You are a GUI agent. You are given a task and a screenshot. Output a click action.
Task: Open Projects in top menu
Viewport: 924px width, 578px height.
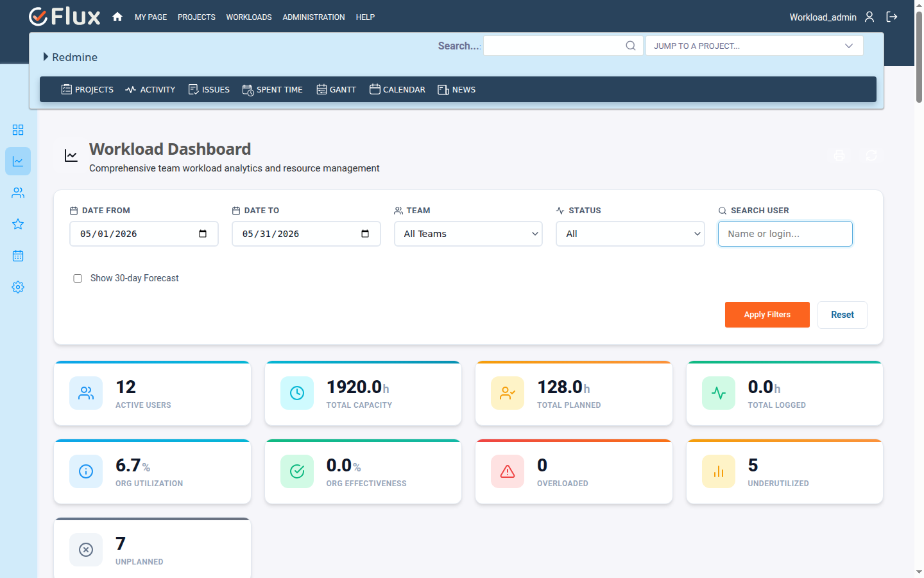pyautogui.click(x=196, y=17)
